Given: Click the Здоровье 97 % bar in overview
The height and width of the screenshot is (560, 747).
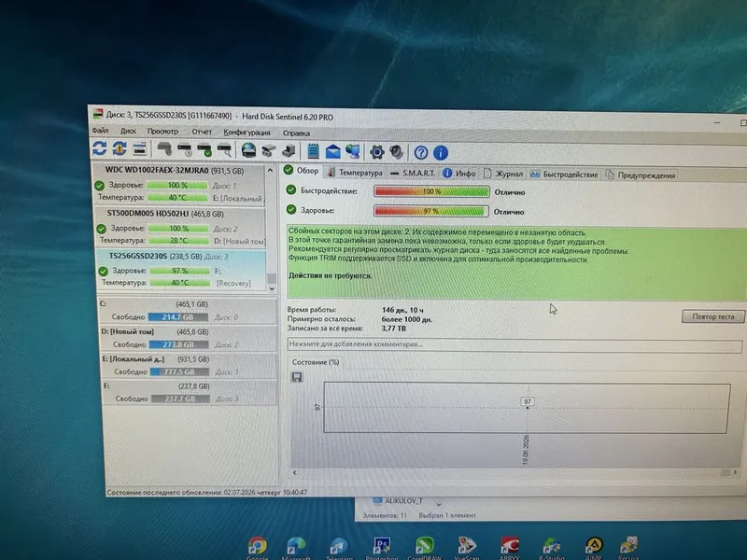Looking at the screenshot, I should click(431, 211).
